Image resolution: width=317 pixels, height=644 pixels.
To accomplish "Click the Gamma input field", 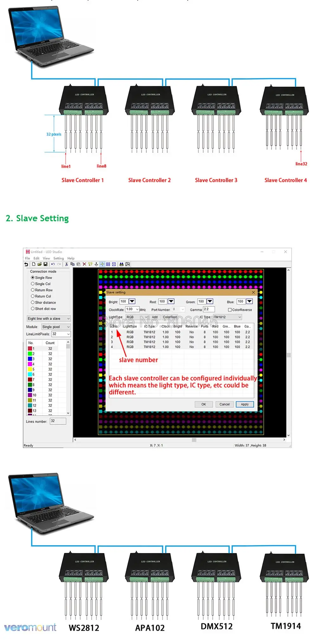I will pyautogui.click(x=209, y=309).
